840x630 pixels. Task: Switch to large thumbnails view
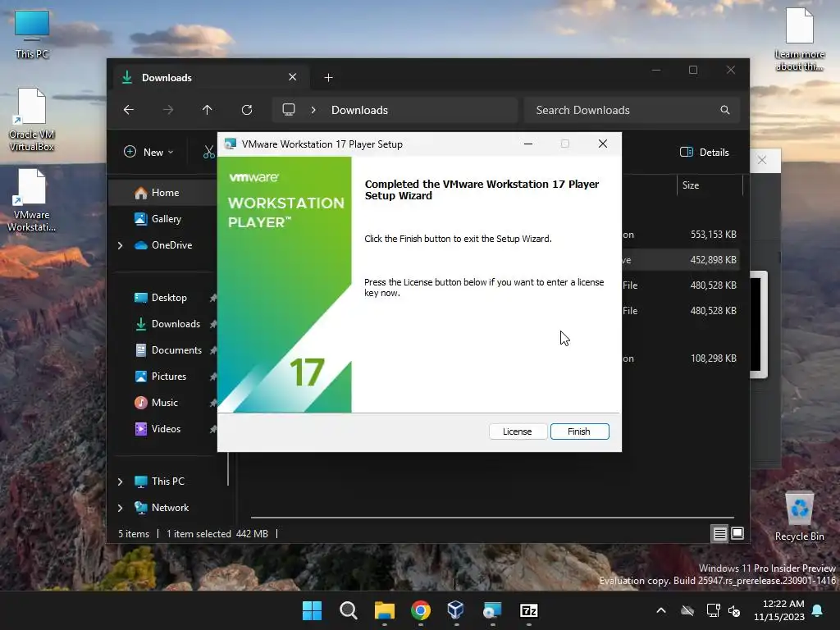(737, 533)
